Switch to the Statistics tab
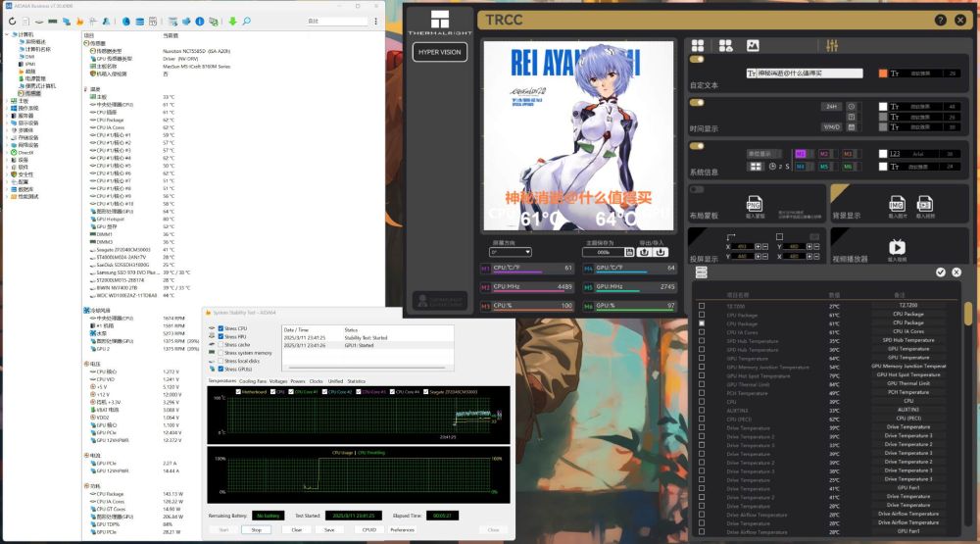Viewport: 980px width, 544px height. (x=357, y=380)
